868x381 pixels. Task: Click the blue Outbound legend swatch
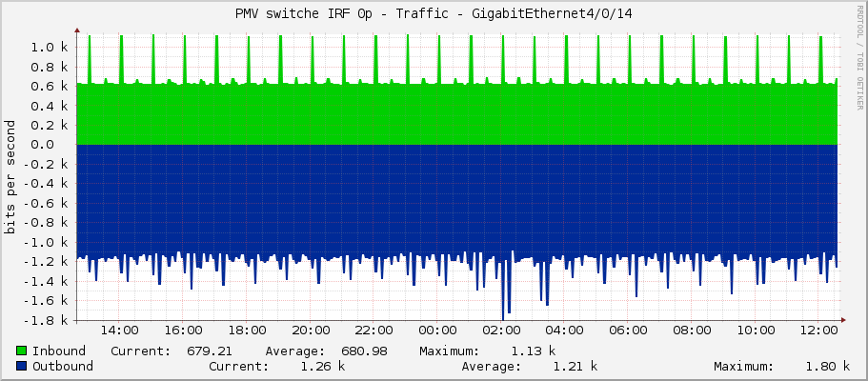[22, 366]
